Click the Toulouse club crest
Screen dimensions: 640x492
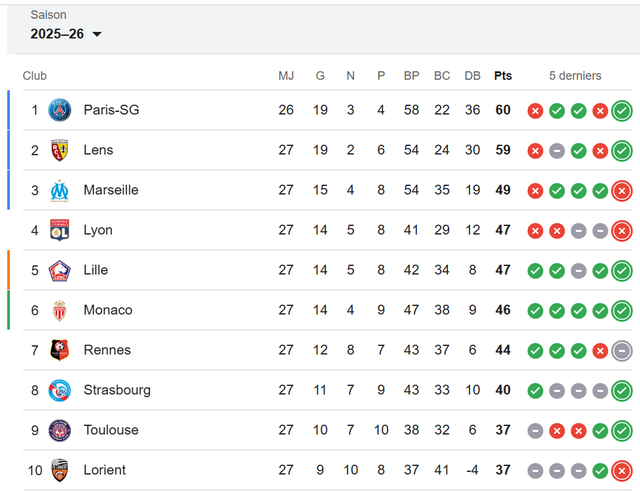[x=60, y=430]
